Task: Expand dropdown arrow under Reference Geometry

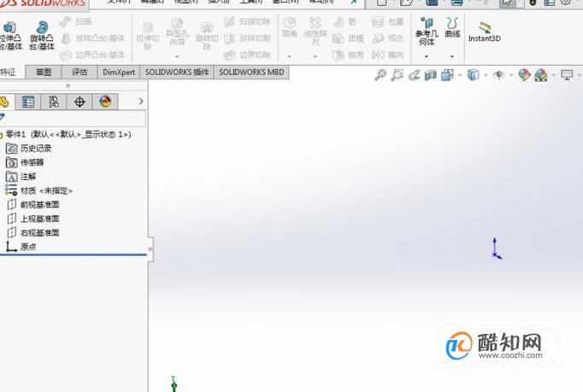Action: 427,56
